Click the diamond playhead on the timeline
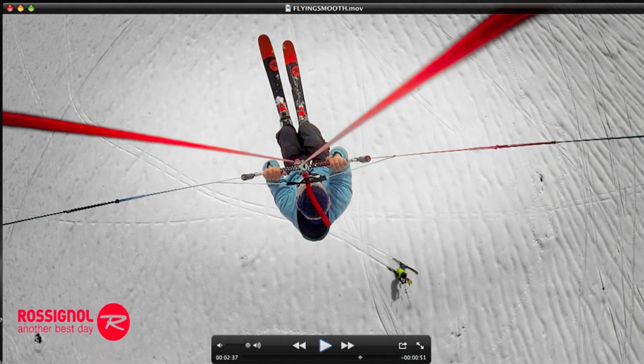Screen dimensions: 644x364 [x=360, y=357]
